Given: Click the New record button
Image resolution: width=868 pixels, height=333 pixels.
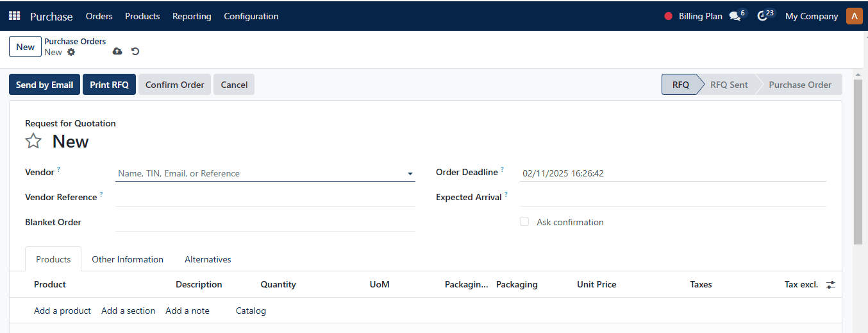Looking at the screenshot, I should coord(25,47).
